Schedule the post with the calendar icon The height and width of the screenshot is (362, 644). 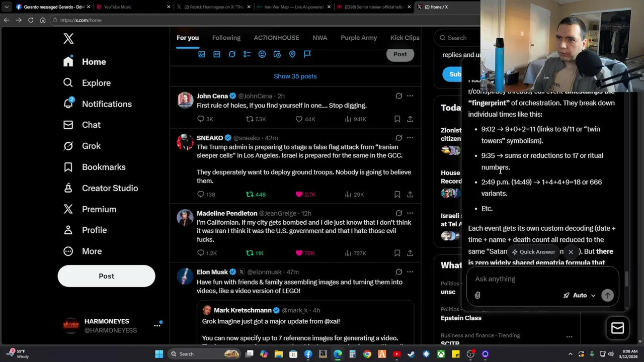[277, 54]
